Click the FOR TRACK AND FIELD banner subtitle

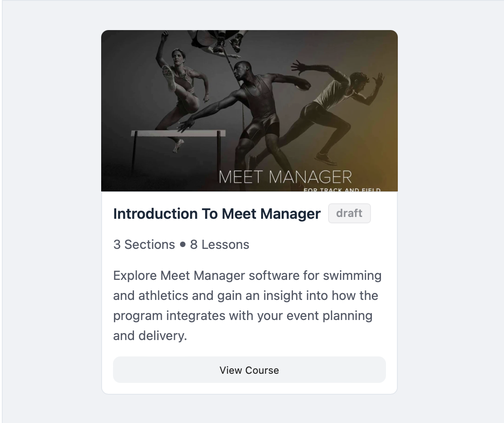[342, 189]
